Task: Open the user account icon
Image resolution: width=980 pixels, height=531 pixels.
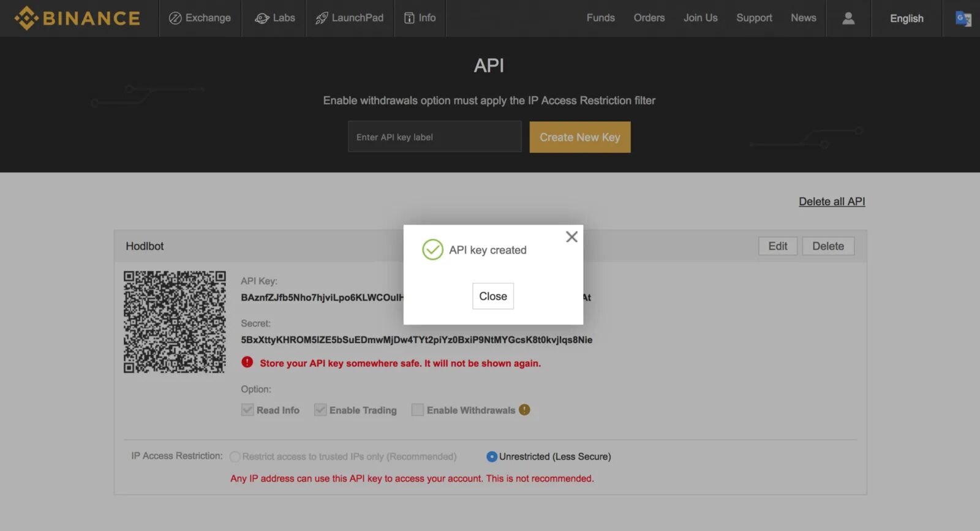Action: pyautogui.click(x=848, y=18)
